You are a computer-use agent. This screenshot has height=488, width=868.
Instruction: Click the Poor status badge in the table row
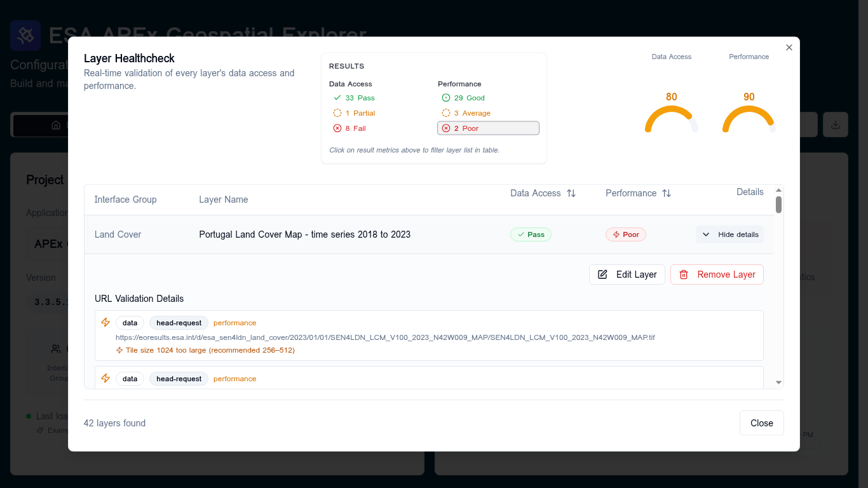pyautogui.click(x=626, y=234)
